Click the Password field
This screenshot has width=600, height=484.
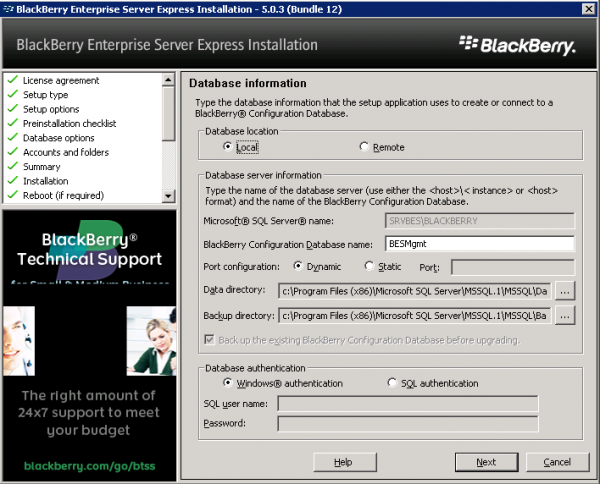pyautogui.click(x=408, y=424)
